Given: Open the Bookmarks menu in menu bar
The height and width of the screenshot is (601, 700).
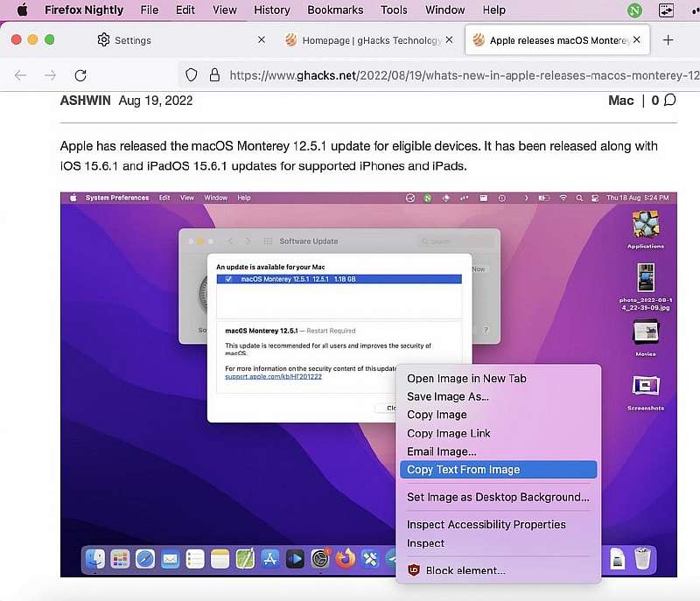Looking at the screenshot, I should coord(334,10).
